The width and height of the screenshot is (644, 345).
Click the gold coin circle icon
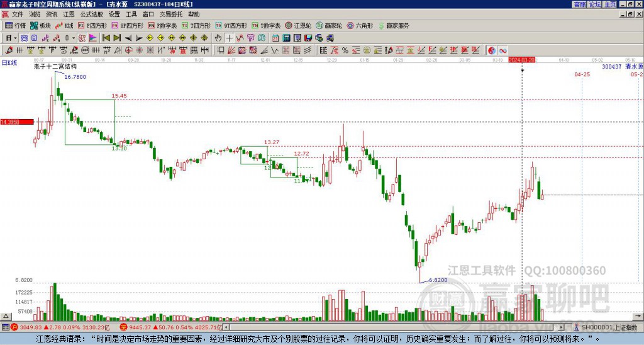coord(367,50)
